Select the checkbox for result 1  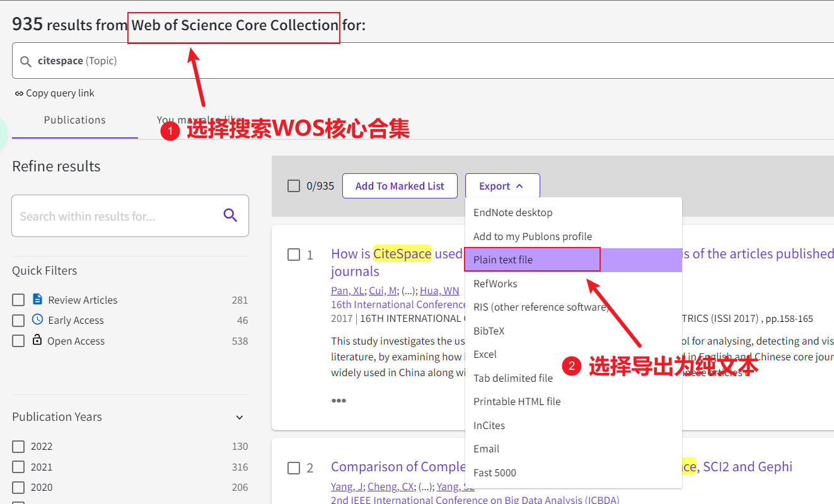293,255
